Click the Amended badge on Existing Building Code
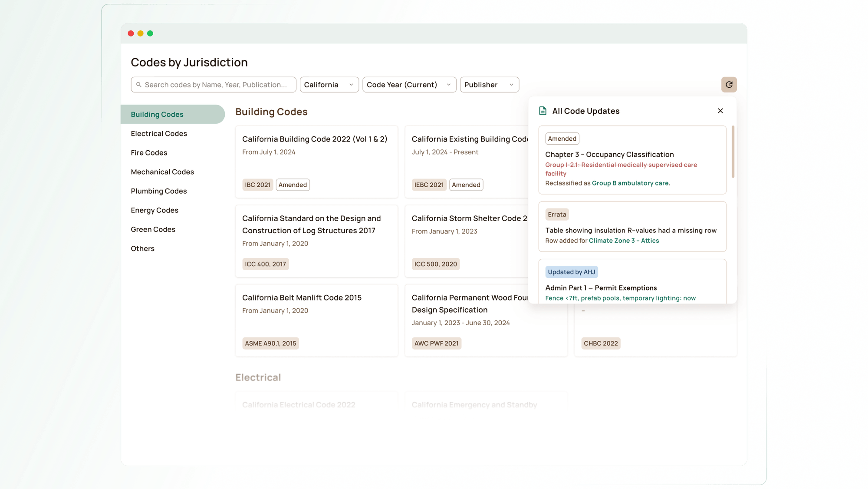This screenshot has height=489, width=868. [466, 185]
